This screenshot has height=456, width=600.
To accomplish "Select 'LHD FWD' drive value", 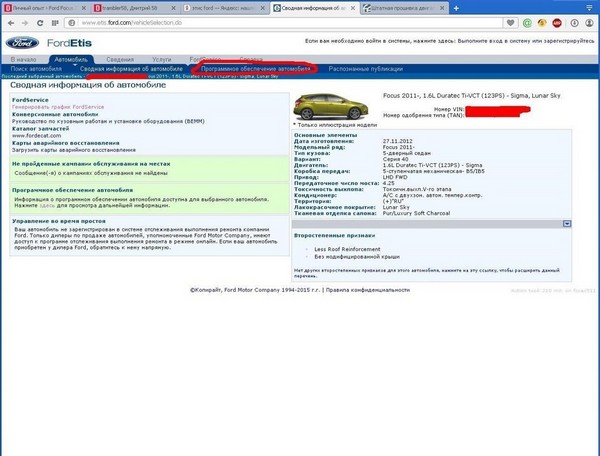I will point(395,178).
